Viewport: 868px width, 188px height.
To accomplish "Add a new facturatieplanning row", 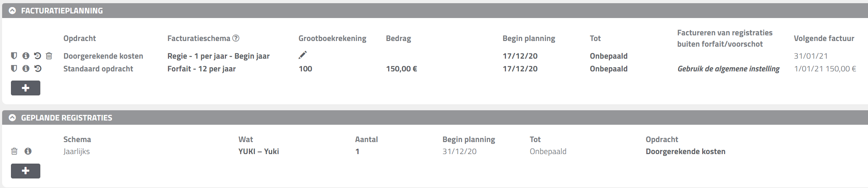I will (x=25, y=88).
